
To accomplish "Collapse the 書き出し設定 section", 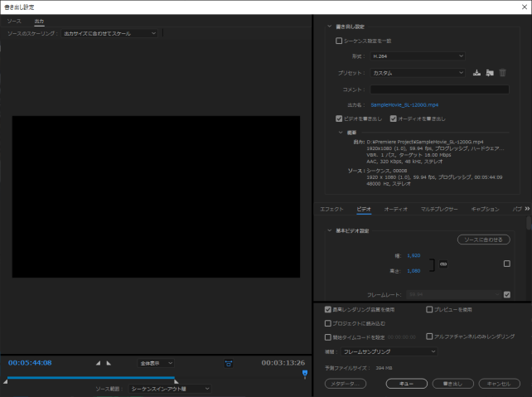I will coord(329,27).
